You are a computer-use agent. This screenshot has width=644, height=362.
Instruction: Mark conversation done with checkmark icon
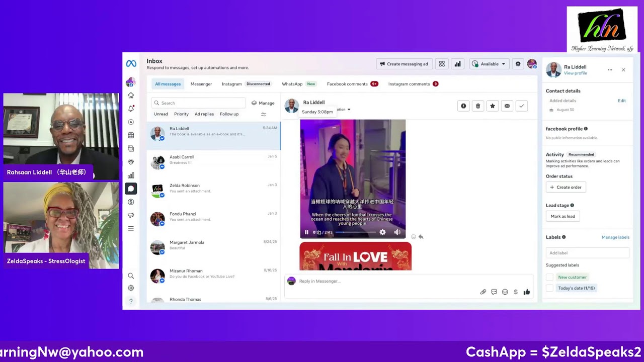pyautogui.click(x=522, y=106)
